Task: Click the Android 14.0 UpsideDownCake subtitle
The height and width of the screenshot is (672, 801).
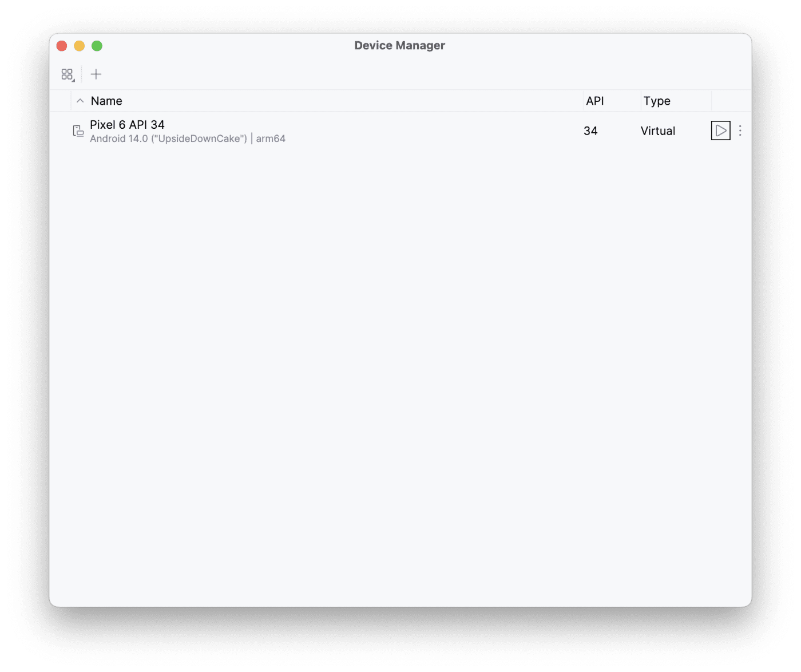Action: [x=168, y=139]
